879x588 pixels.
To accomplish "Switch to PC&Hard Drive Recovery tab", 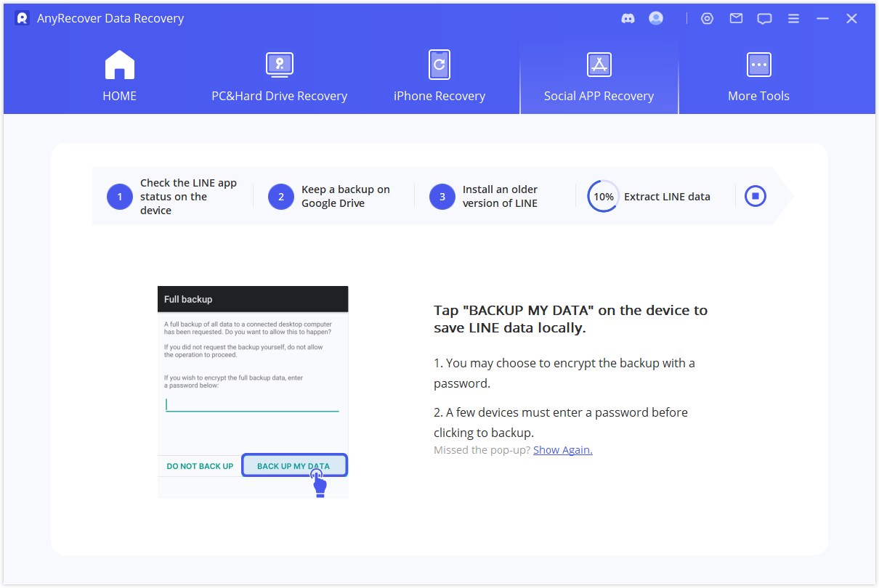I will coord(279,77).
